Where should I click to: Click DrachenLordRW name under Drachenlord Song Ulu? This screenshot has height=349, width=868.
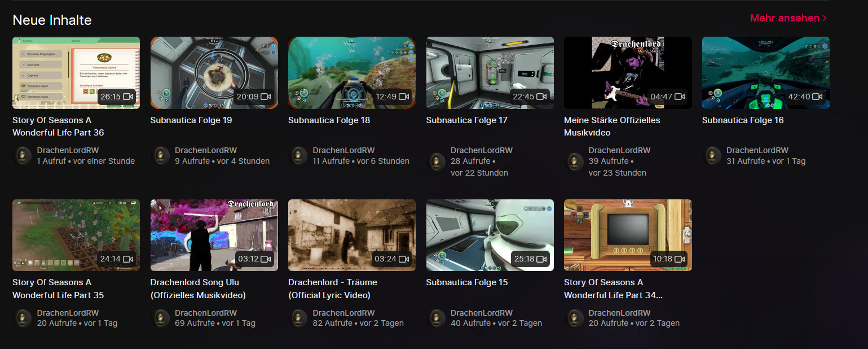coord(206,313)
